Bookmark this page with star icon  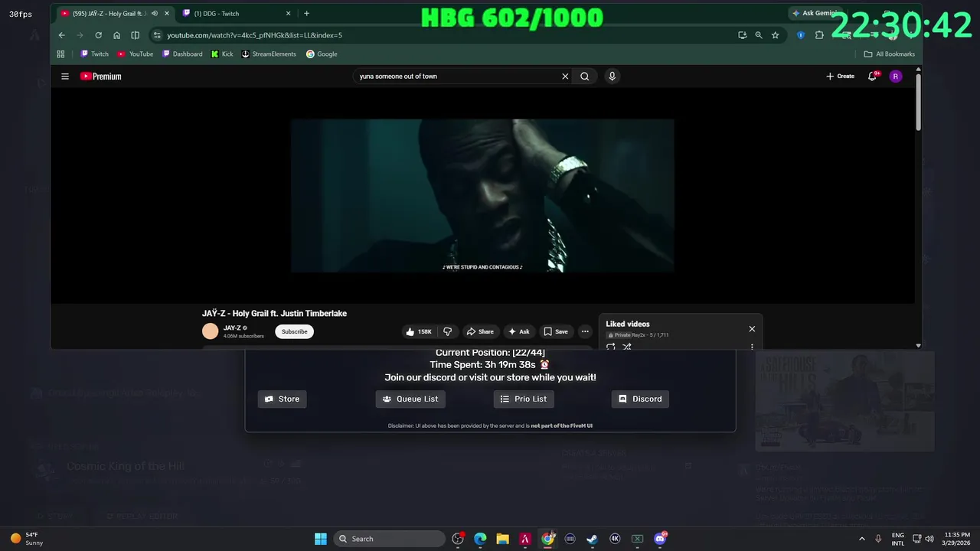[x=775, y=35]
